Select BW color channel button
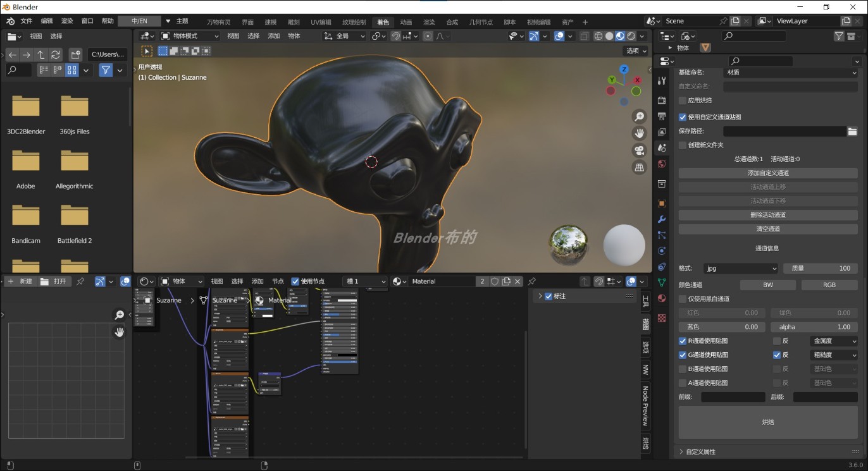The image size is (868, 471). point(768,285)
